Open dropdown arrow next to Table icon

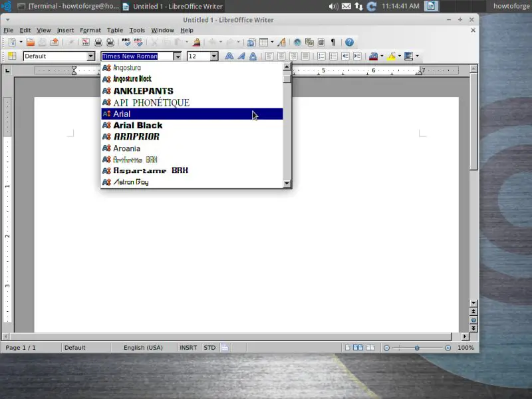tap(272, 42)
